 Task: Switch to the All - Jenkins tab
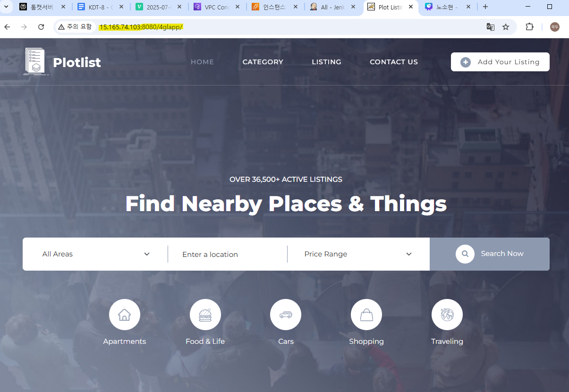[x=333, y=7]
